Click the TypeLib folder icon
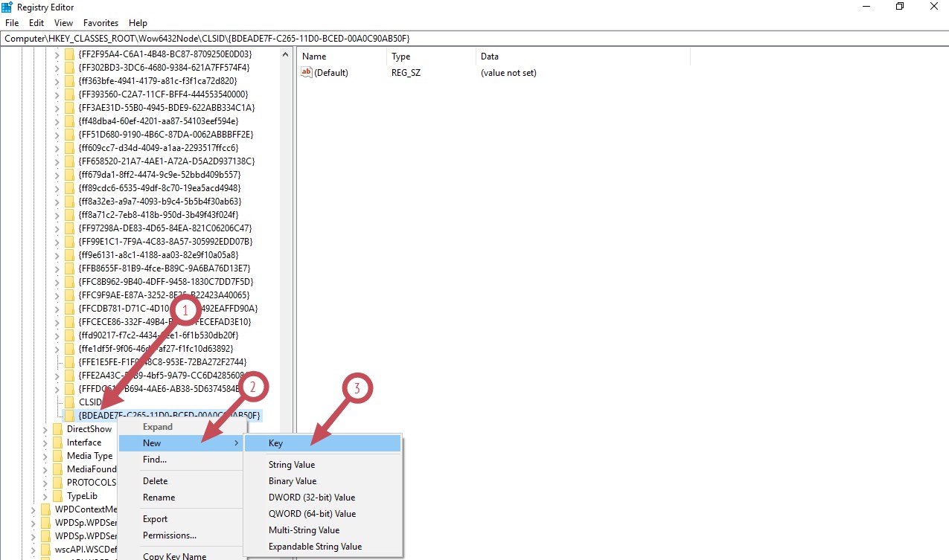Screen dimensions: 949x560 pos(57,496)
